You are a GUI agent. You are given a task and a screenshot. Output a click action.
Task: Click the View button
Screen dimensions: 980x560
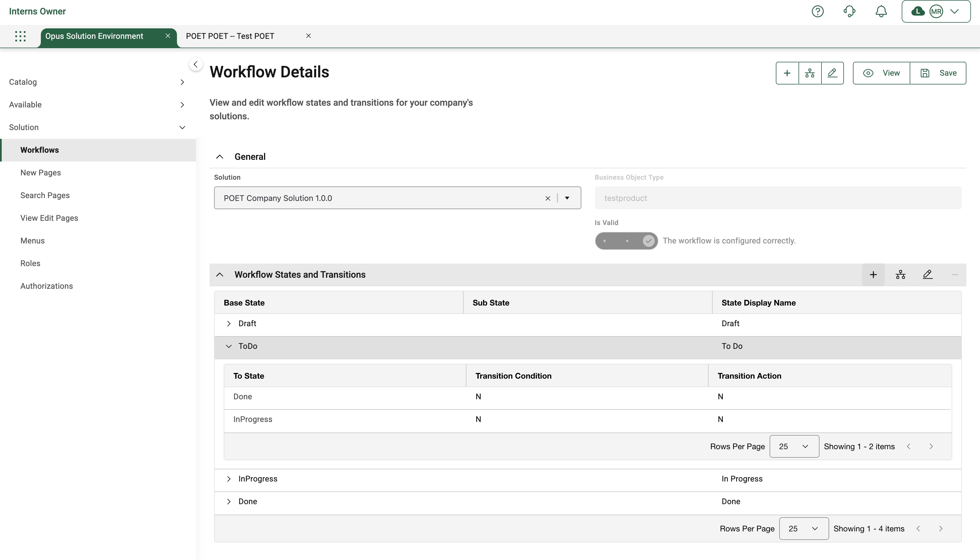point(881,73)
